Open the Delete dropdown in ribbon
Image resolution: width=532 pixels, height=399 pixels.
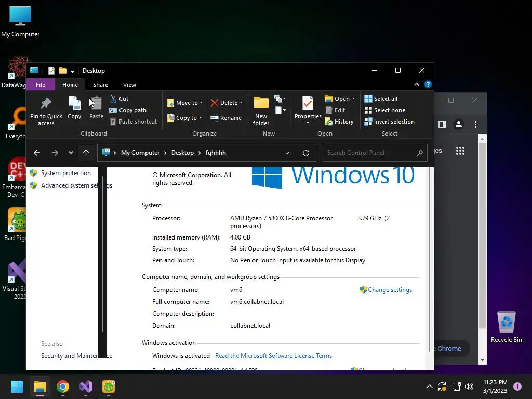point(227,103)
